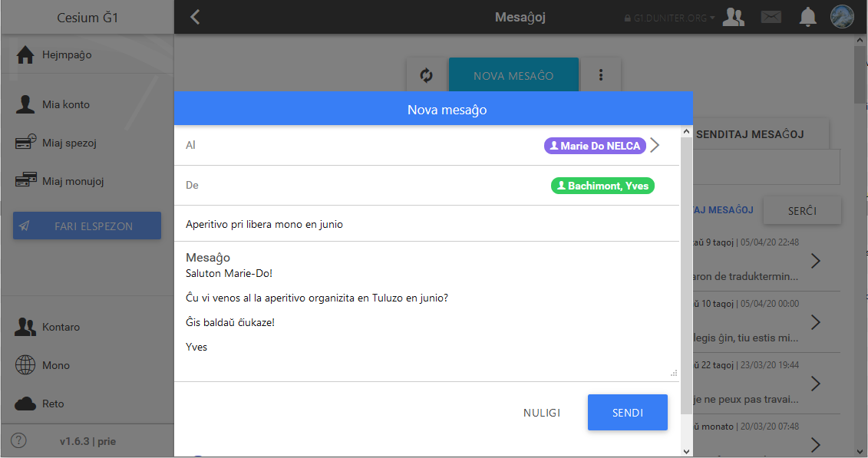
Task: Click dialog scrollbar down arrow
Action: pos(686,451)
